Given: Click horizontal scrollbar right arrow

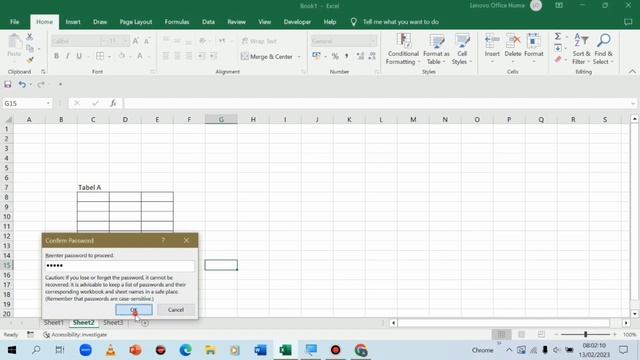Looking at the screenshot, I should coord(626,323).
